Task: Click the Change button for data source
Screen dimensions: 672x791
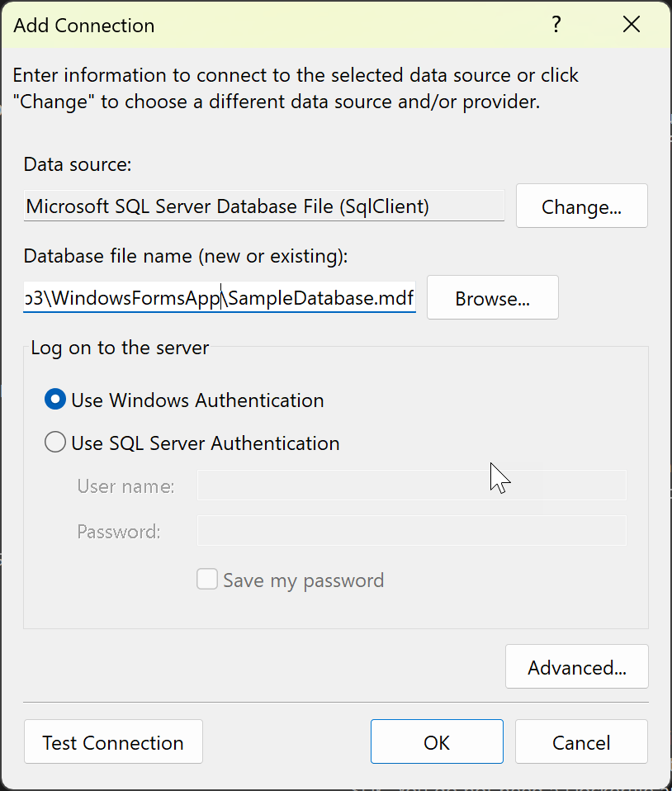Action: tap(581, 206)
